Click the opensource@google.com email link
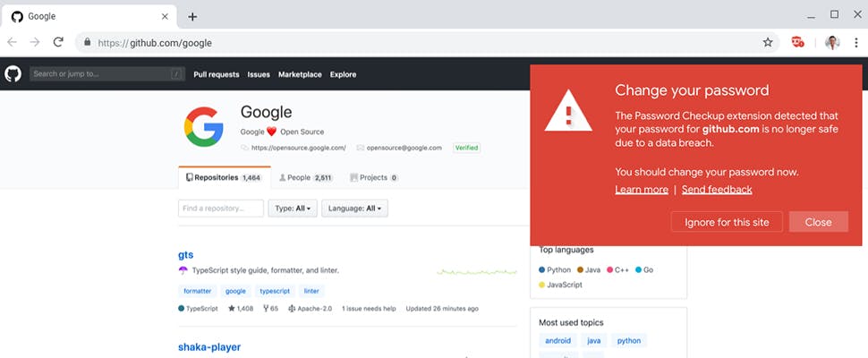The image size is (868, 358). coord(404,148)
